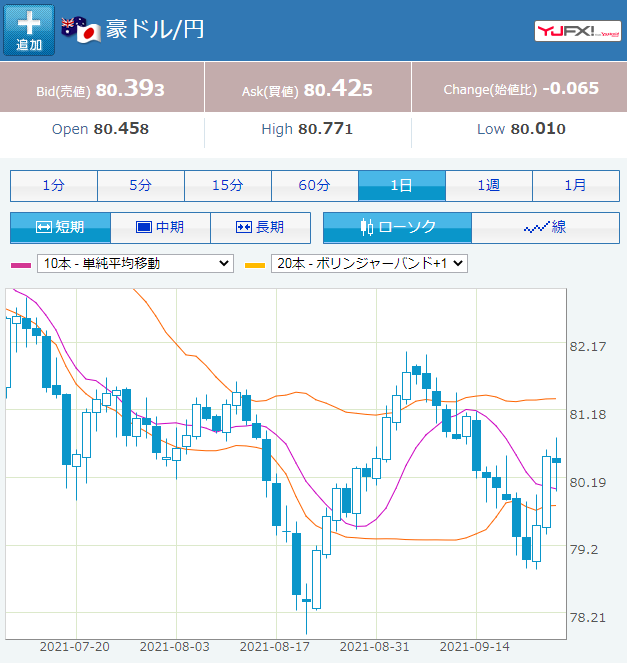This screenshot has height=663, width=627.
Task: Click the latest candlestick on the chart
Action: (556, 460)
